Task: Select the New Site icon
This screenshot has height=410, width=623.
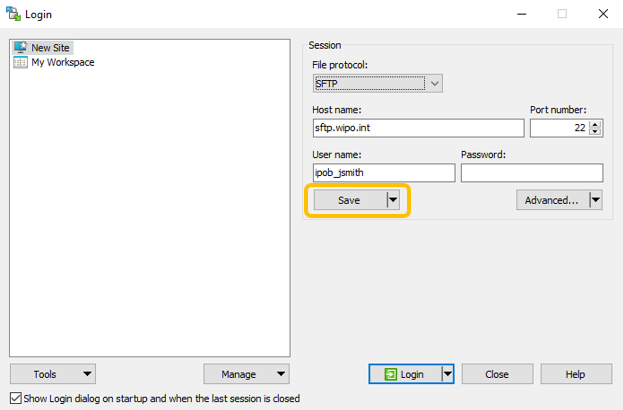Action: (21, 47)
